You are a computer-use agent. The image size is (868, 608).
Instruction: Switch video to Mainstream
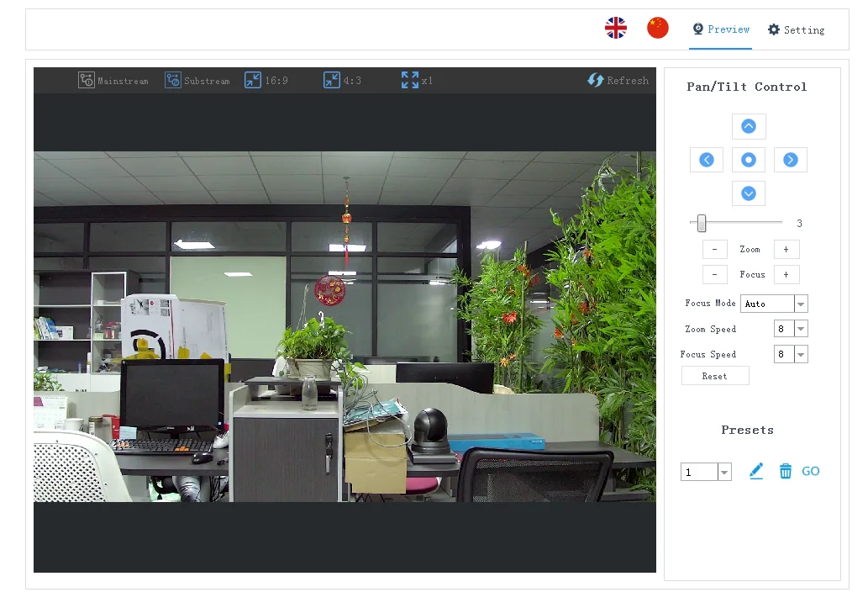[x=113, y=81]
